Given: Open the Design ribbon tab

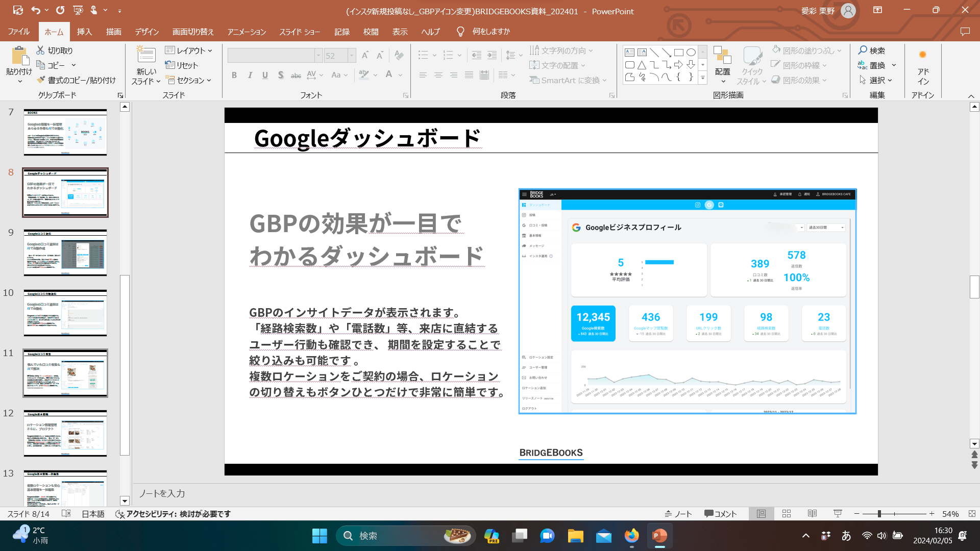Looking at the screenshot, I should click(146, 32).
